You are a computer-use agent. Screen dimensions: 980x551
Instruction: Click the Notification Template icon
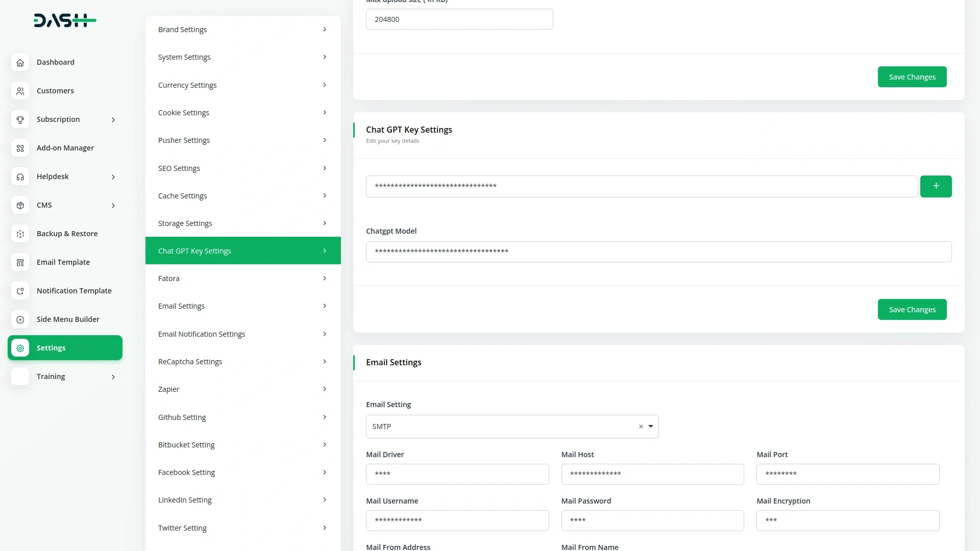point(20,291)
